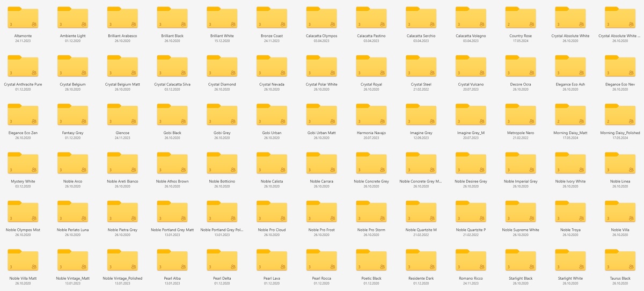Screen dimensions: 644x291
Task: Click the Pearl Rocca folder name
Action: click(x=321, y=278)
